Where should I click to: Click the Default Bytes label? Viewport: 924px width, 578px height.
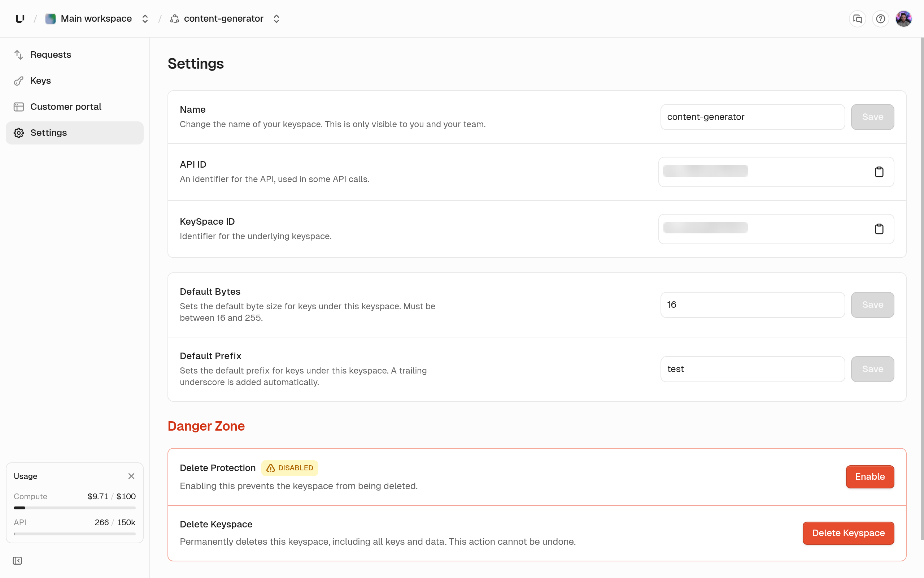[210, 292]
